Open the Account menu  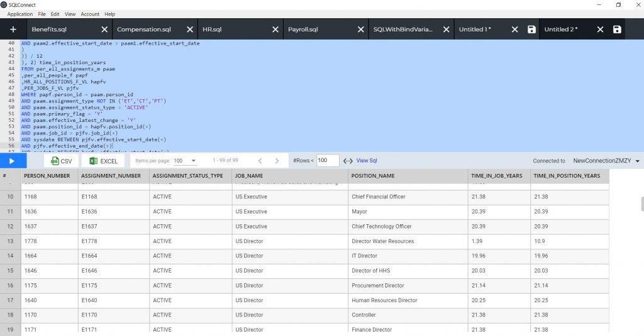tap(90, 14)
